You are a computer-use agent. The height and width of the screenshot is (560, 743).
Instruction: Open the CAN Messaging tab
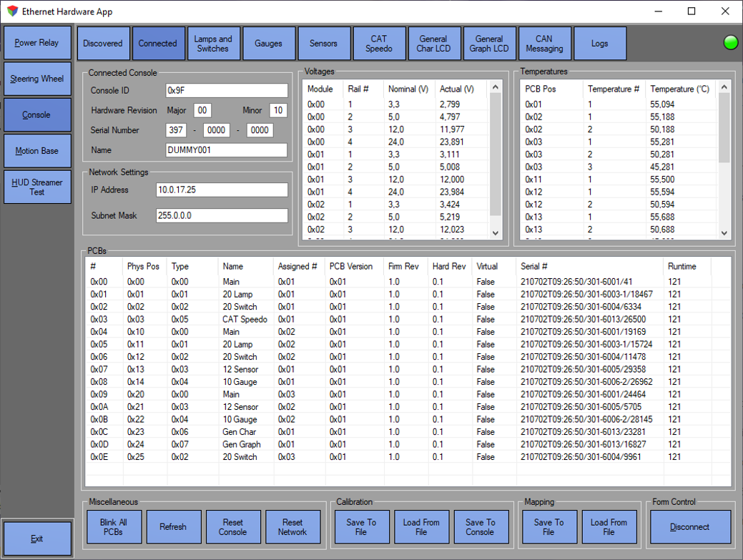[x=544, y=44]
